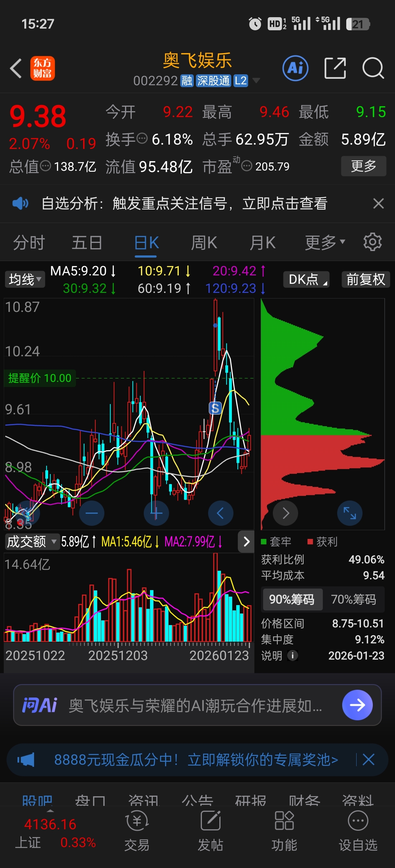Select the 日K tab
Screen dimensions: 395x868
click(x=146, y=243)
